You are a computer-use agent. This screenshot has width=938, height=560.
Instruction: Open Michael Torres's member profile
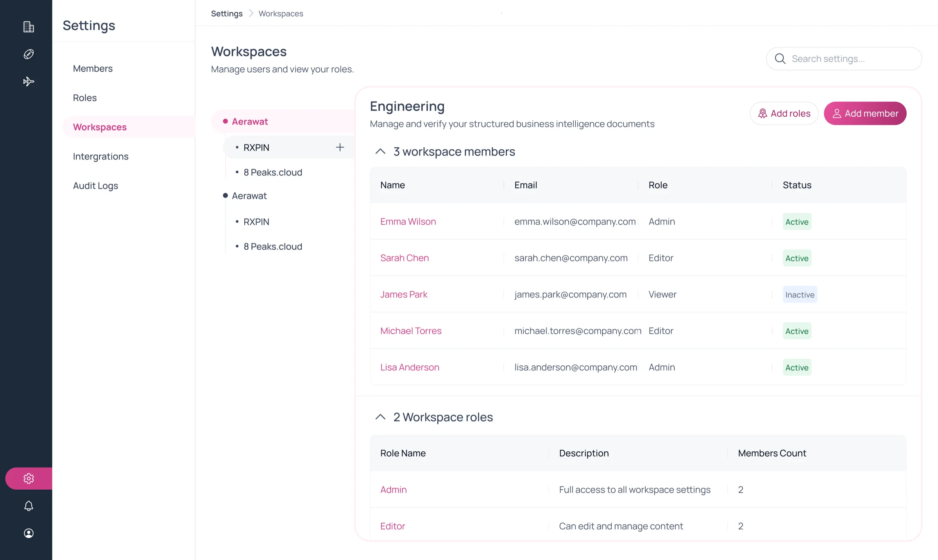(x=411, y=331)
